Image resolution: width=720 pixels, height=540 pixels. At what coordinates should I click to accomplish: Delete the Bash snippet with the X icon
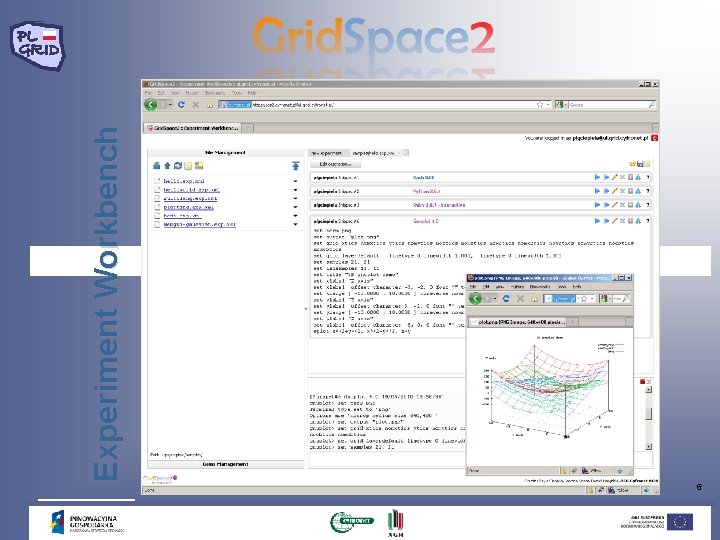point(623,177)
